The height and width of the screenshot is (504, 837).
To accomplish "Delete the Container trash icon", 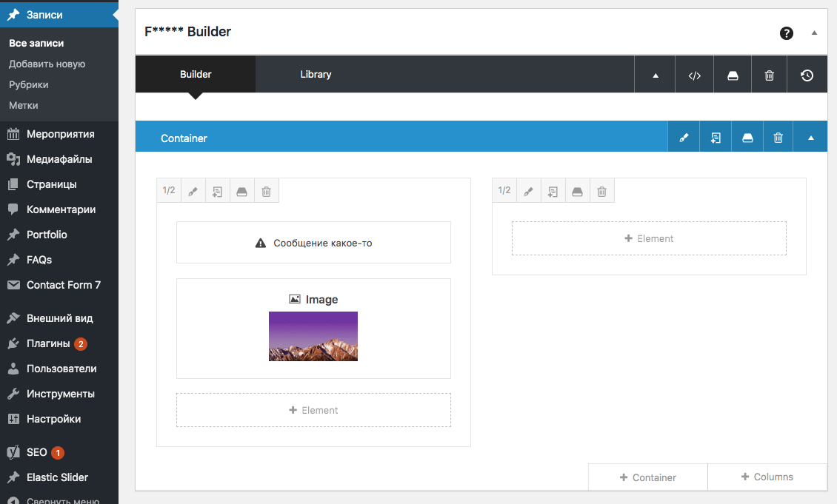I will tap(778, 138).
